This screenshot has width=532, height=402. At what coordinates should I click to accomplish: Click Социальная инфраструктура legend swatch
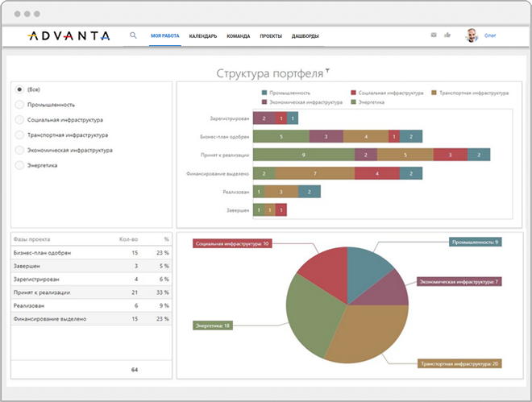click(x=354, y=93)
